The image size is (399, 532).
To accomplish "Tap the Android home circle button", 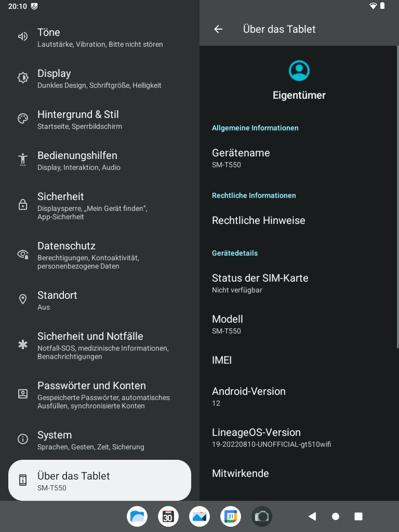I will pyautogui.click(x=336, y=516).
